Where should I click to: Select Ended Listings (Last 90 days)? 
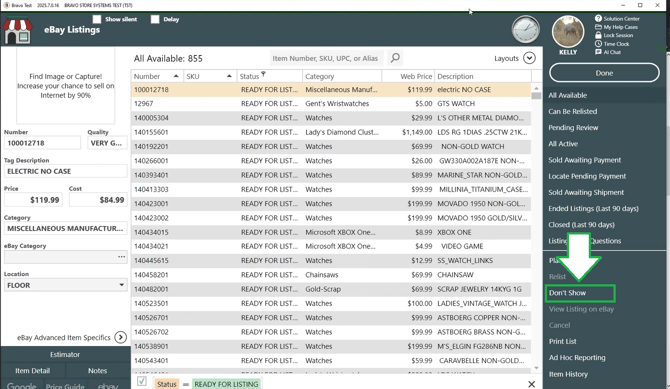(x=594, y=209)
